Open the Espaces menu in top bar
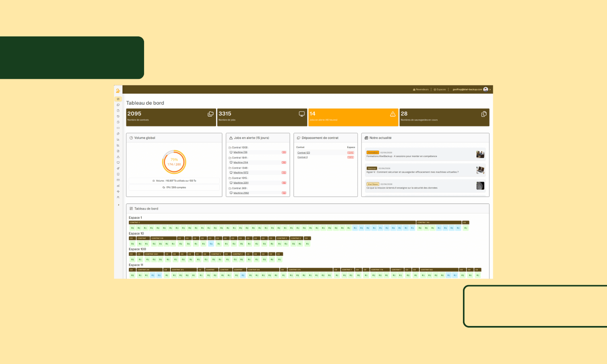This screenshot has height=364, width=607. point(440,89)
